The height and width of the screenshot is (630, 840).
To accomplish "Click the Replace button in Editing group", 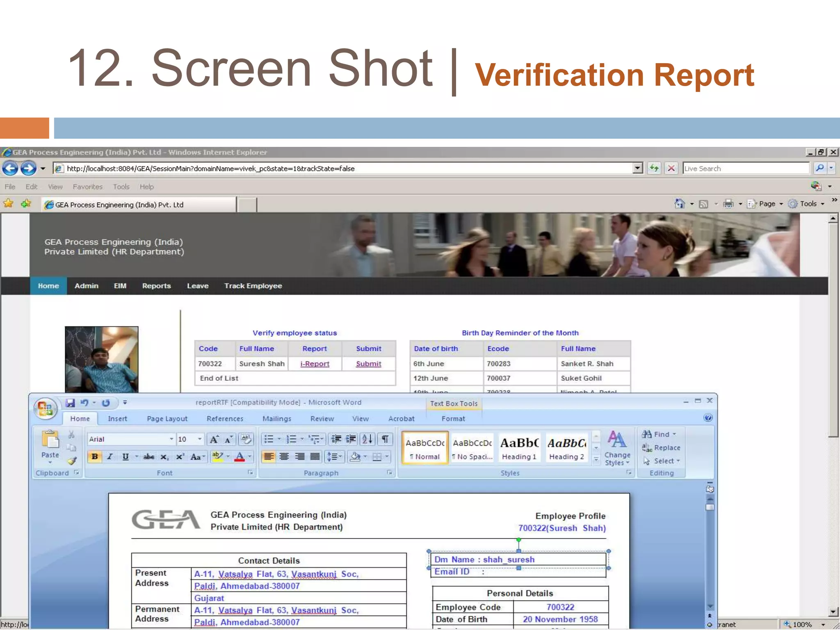I will 661,448.
